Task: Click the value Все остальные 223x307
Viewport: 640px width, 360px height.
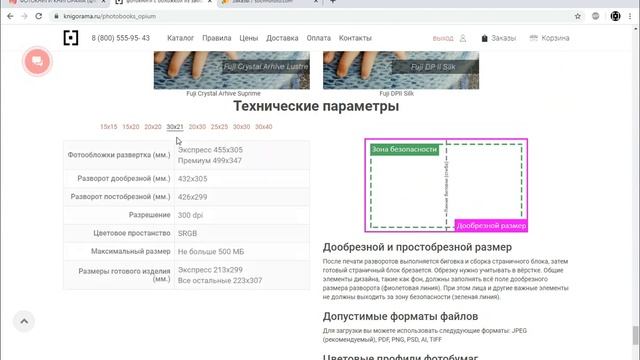Action: tap(220, 280)
